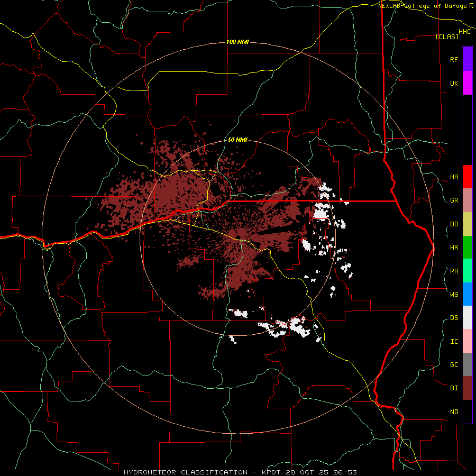The image size is (476, 476).
Task: Click the ND legend label
Action: coord(454,411)
